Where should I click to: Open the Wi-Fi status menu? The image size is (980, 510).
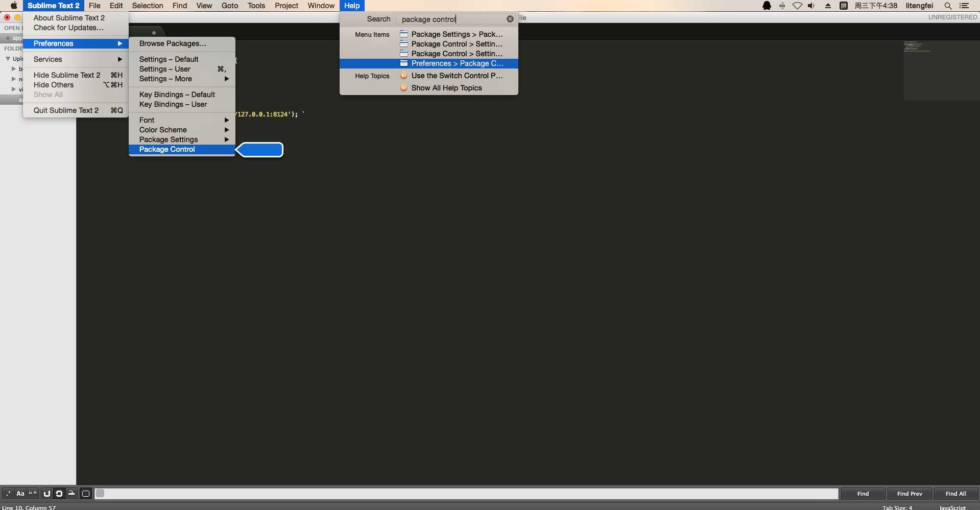(797, 6)
